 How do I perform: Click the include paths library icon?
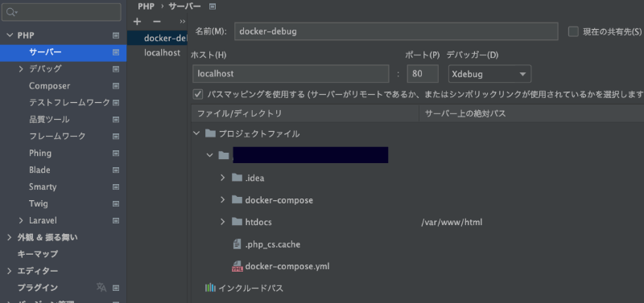coord(210,289)
